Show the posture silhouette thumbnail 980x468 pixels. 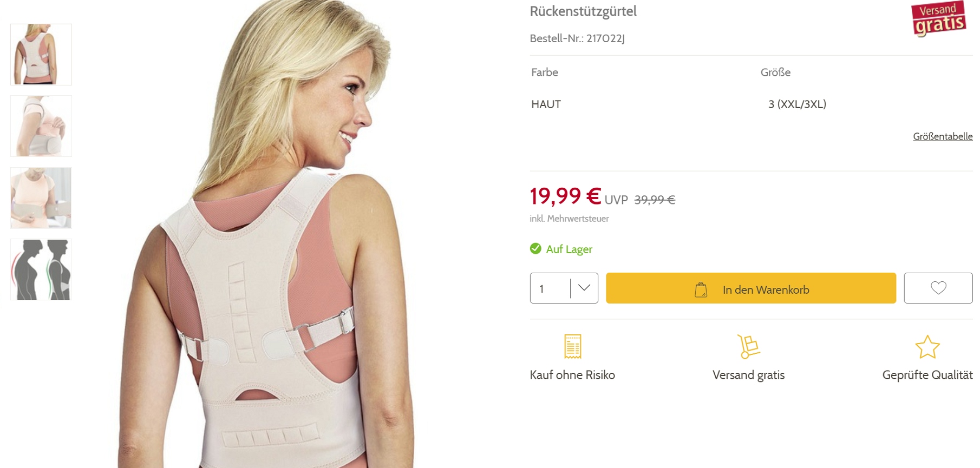tap(41, 269)
